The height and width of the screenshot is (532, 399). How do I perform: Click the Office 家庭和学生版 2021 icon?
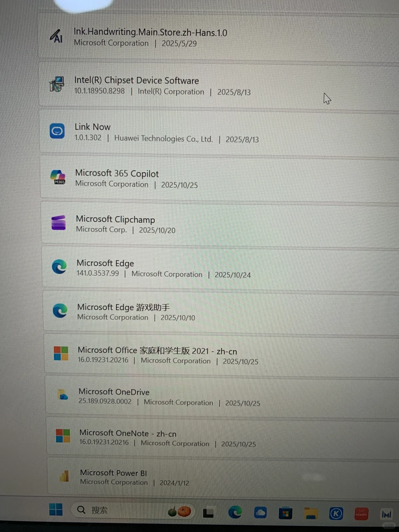coord(61,353)
